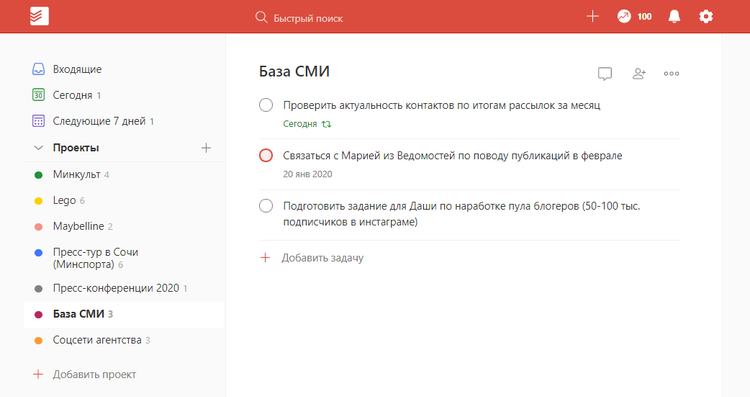
Task: Click the today calendar icon
Action: point(38,95)
